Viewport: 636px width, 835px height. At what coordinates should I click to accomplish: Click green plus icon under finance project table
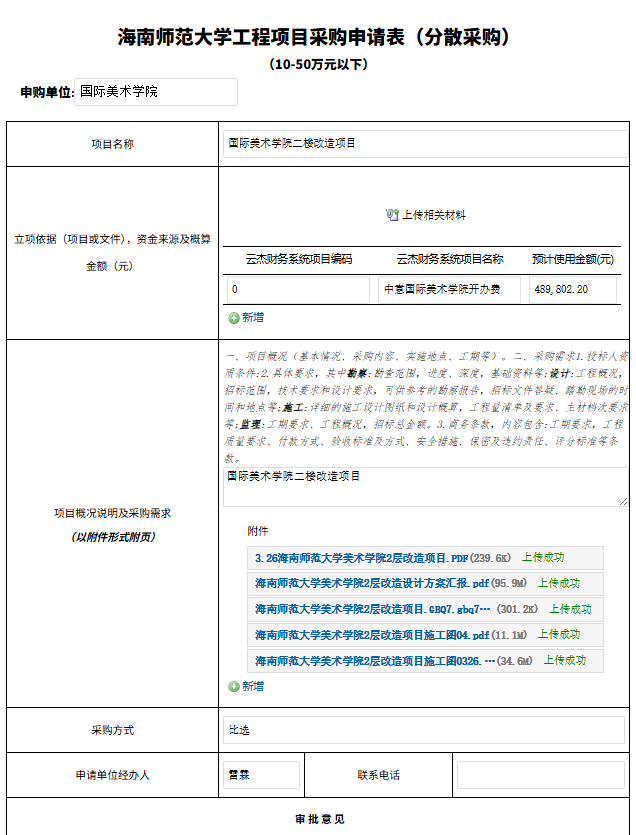pos(234,318)
